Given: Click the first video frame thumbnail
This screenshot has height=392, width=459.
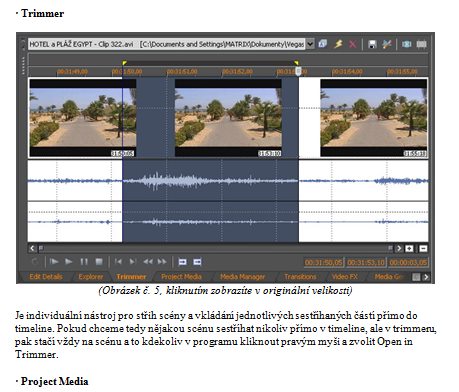Looking at the screenshot, I should click(x=83, y=118).
